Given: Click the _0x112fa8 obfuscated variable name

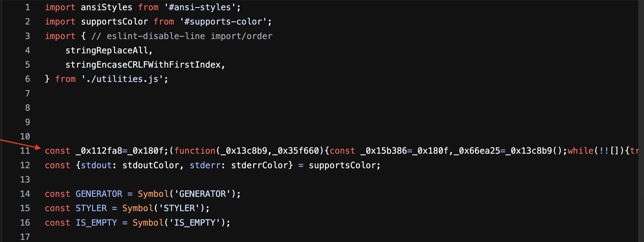Looking at the screenshot, I should pyautogui.click(x=99, y=151).
